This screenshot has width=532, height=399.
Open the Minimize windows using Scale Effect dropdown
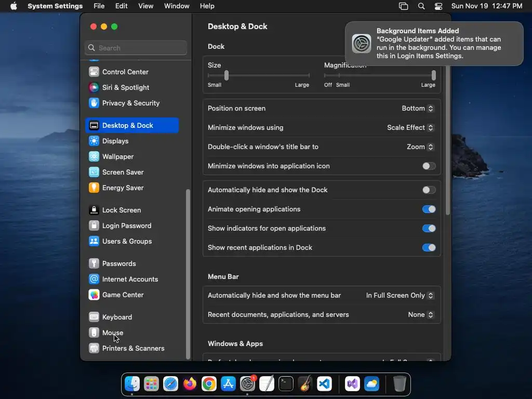tap(410, 128)
